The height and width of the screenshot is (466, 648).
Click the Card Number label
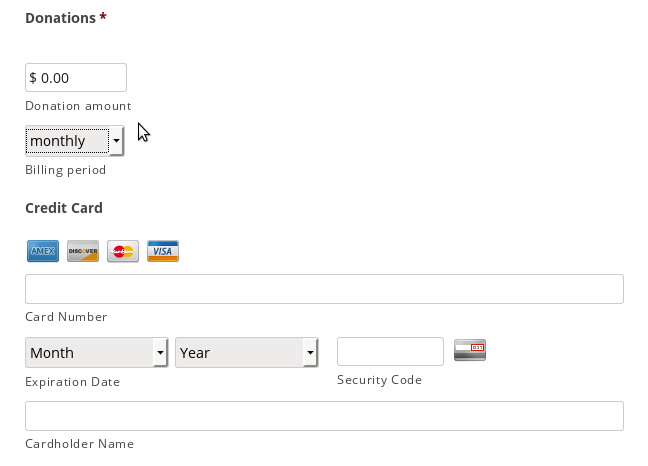coord(66,317)
